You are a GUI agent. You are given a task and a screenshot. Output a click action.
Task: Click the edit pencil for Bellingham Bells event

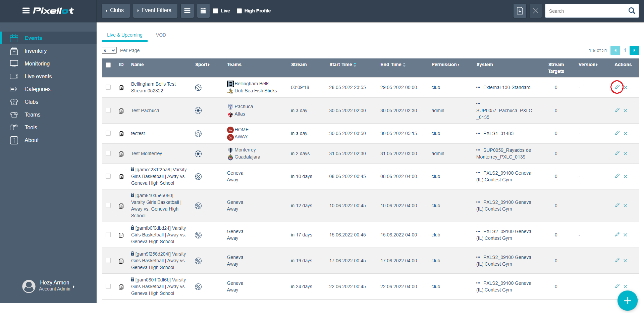click(617, 87)
